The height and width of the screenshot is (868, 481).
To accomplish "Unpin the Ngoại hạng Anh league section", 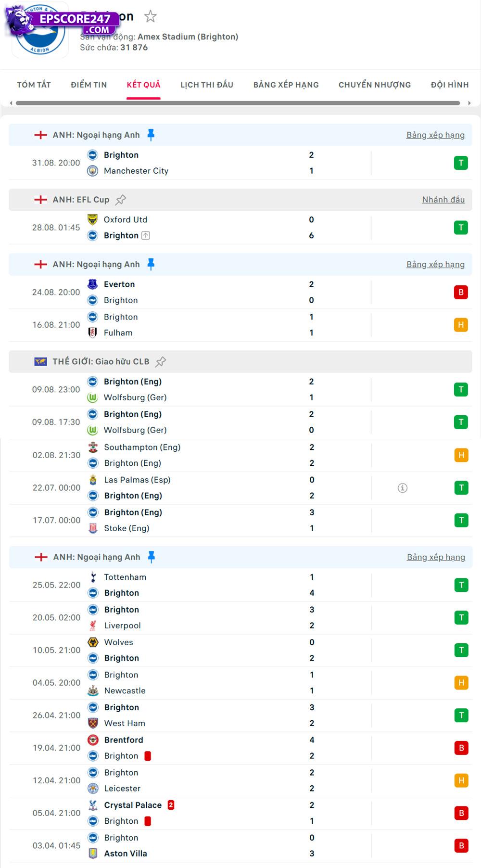I will tap(151, 135).
